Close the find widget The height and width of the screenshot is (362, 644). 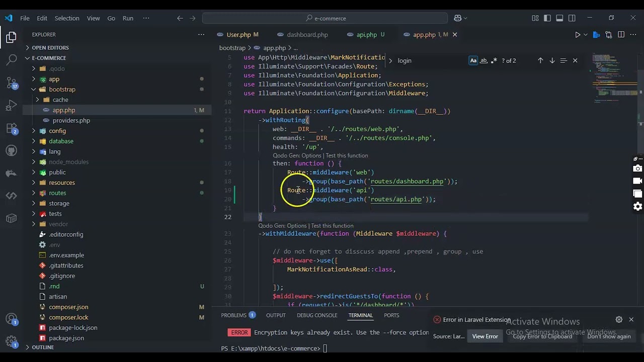(x=575, y=60)
